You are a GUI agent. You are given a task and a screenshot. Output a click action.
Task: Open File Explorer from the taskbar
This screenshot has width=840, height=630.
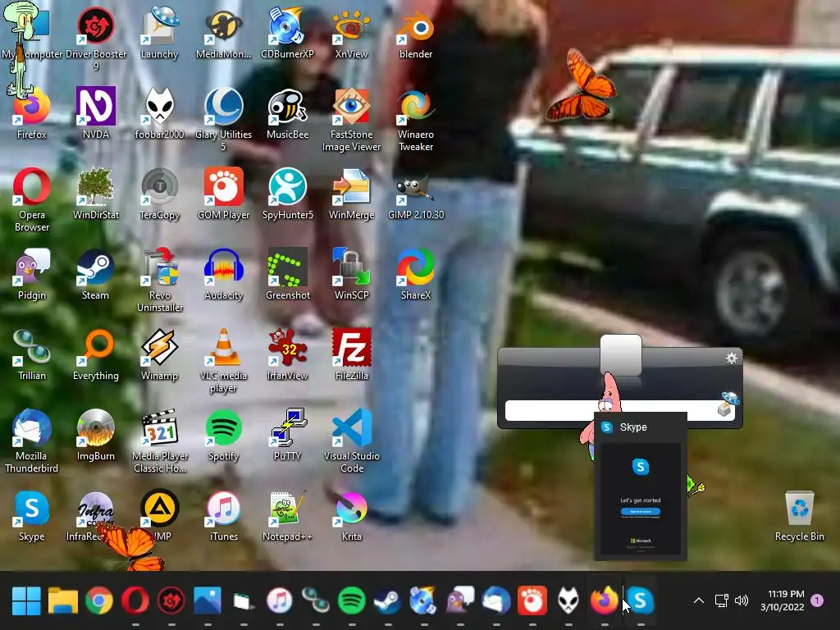click(62, 600)
